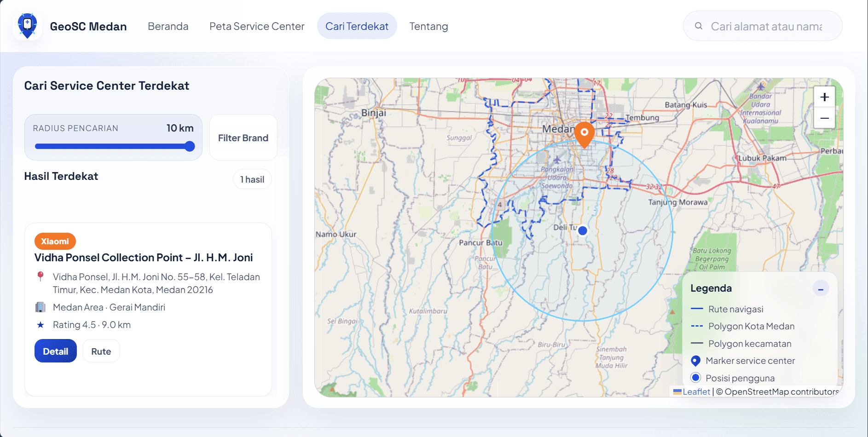Screen dimensions: 868x437
Task: Click the Lubuk Pakam map label
Action: (763, 158)
